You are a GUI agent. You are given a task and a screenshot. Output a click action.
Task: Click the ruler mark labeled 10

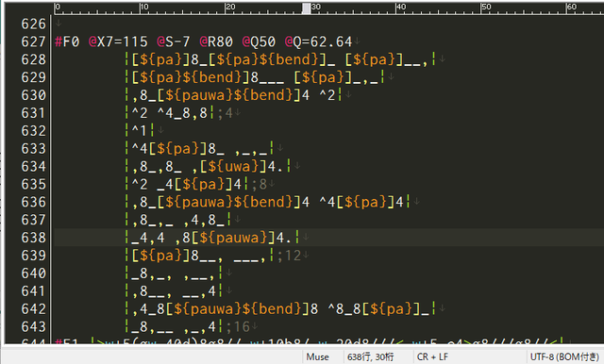coord(143,7)
